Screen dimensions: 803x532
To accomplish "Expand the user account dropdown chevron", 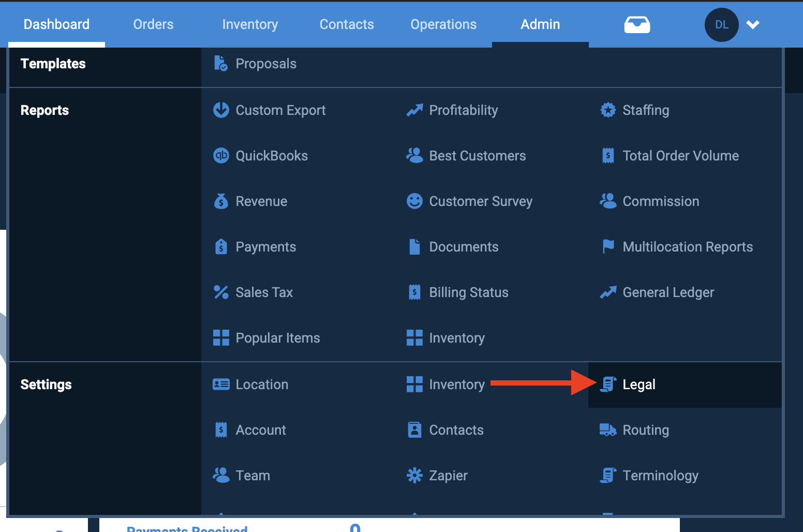I will click(753, 24).
